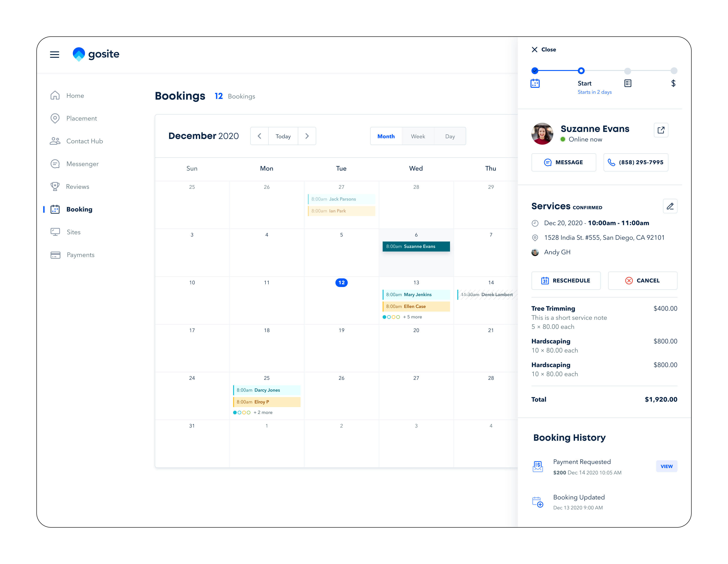Click the CANCEL booking button
The height and width of the screenshot is (564, 728).
(x=642, y=280)
